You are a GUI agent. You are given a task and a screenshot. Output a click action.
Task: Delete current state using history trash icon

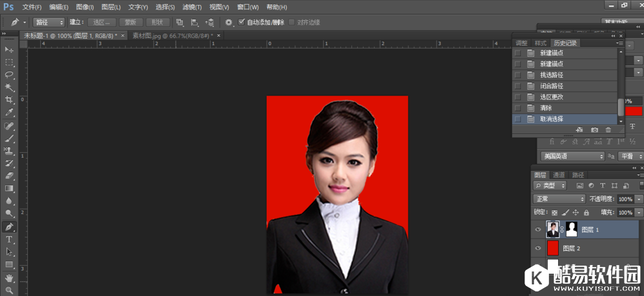[x=608, y=130]
